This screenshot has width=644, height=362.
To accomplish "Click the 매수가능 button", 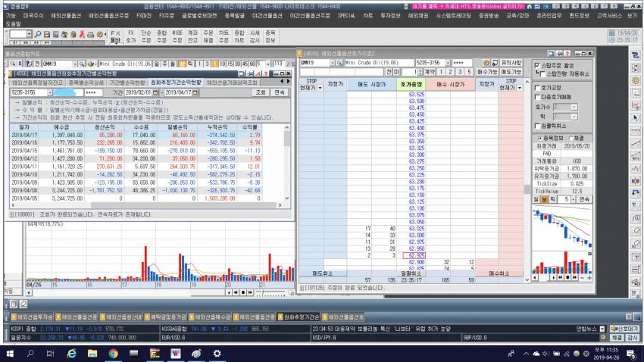I will (487, 72).
